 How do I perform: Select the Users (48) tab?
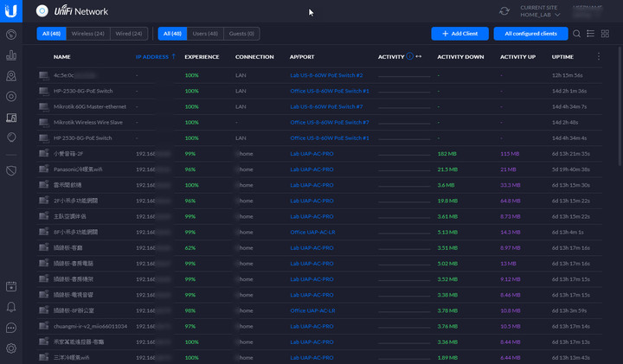coord(205,34)
